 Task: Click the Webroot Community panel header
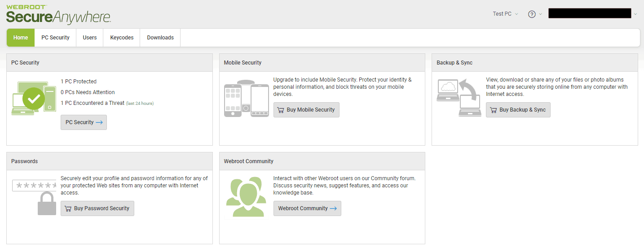pos(322,161)
